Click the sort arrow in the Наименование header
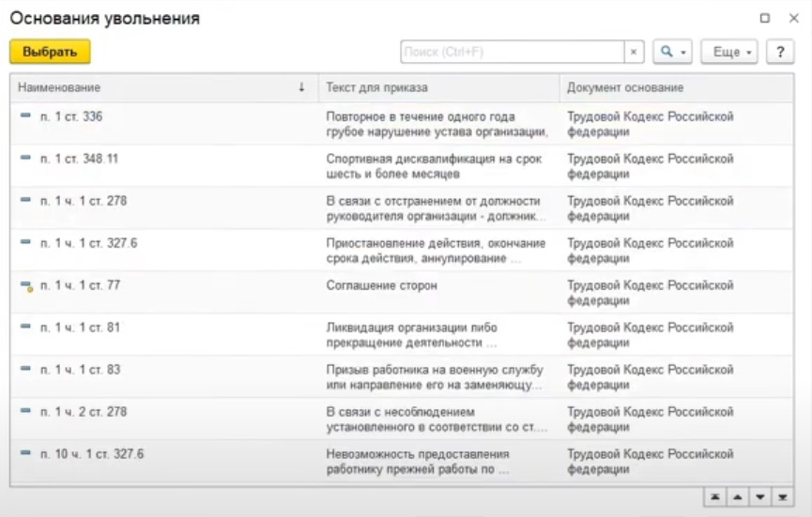 pos(301,87)
